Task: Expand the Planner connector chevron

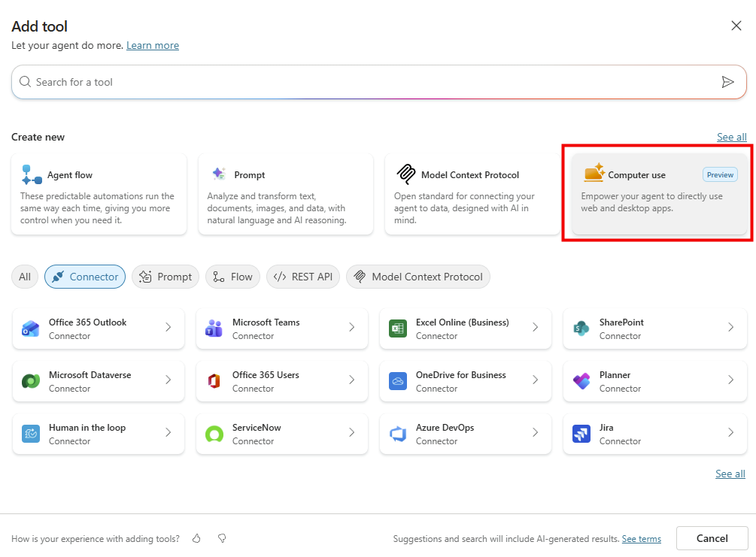Action: [730, 380]
